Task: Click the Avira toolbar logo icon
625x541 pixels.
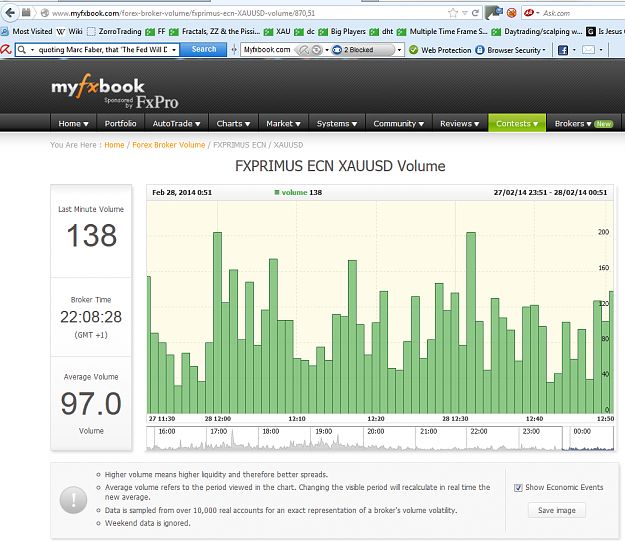Action: [6, 50]
